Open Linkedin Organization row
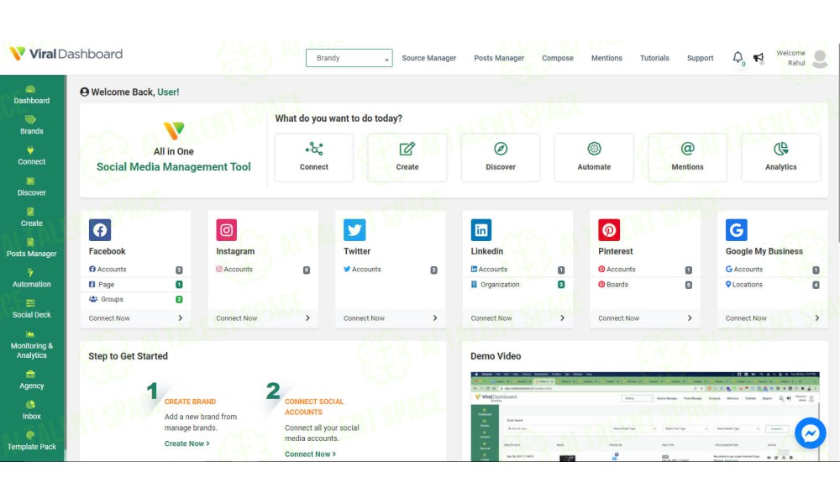 point(517,285)
